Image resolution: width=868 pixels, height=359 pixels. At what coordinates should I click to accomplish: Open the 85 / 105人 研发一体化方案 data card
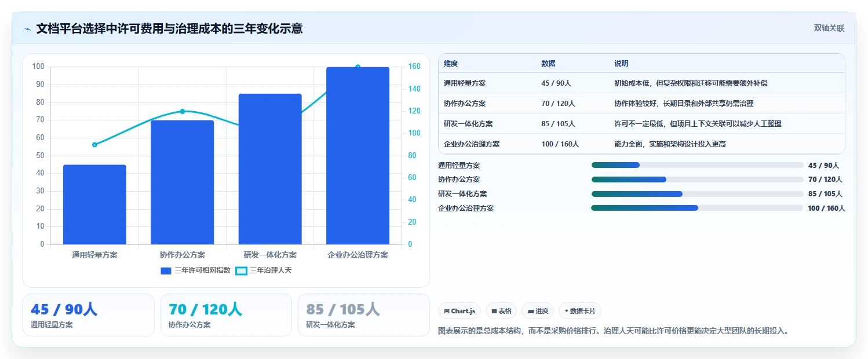[363, 315]
